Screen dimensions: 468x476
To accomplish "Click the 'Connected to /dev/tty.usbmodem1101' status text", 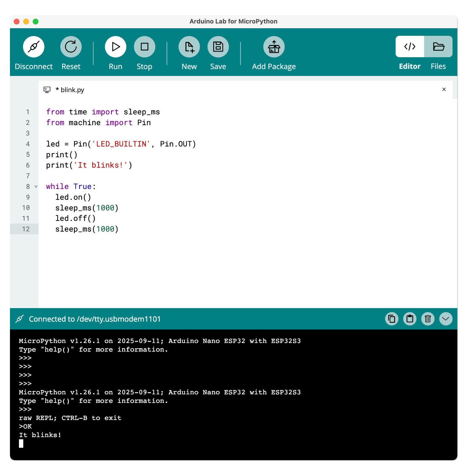I will tap(95, 319).
